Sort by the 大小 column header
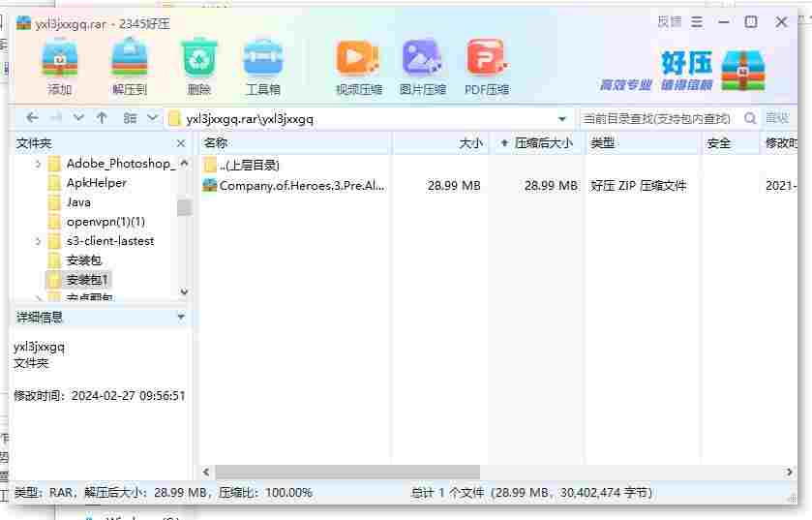 click(x=440, y=143)
